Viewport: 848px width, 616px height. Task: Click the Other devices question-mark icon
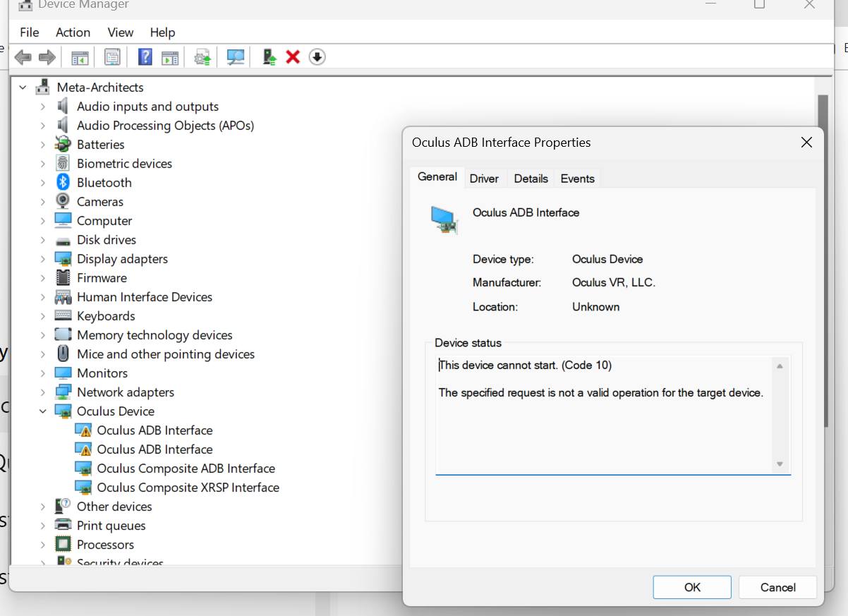point(63,506)
